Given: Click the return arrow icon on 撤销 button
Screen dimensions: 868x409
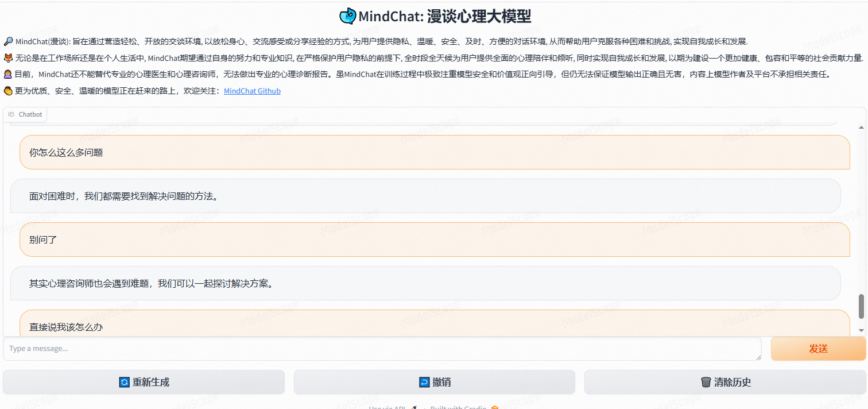Looking at the screenshot, I should click(424, 383).
